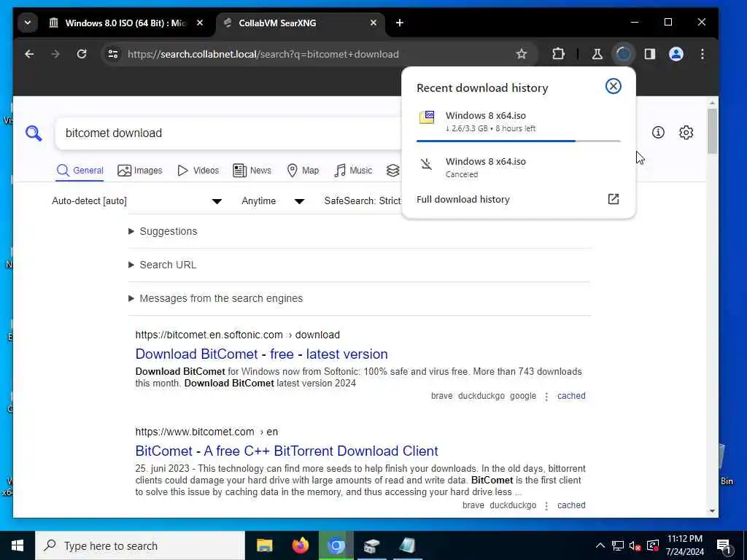This screenshot has height=560, width=747.
Task: Open Download BitComet - free - latest version
Action: [262, 354]
